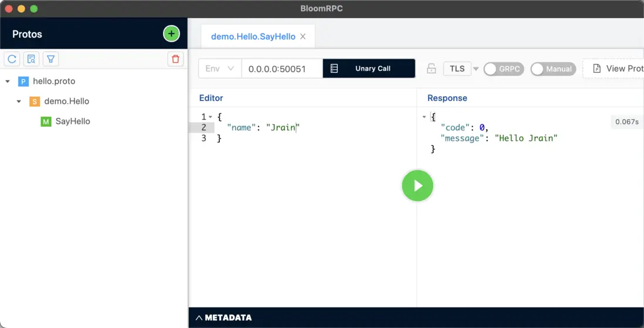The height and width of the screenshot is (328, 644).
Task: Click the server address field 0.0.0.0:50051
Action: click(x=282, y=69)
